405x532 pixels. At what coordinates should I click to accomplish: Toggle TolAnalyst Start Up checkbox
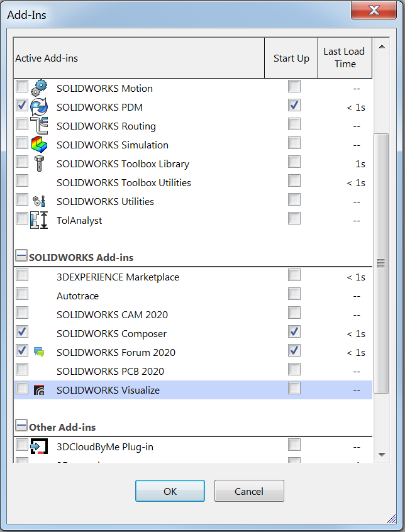point(294,218)
